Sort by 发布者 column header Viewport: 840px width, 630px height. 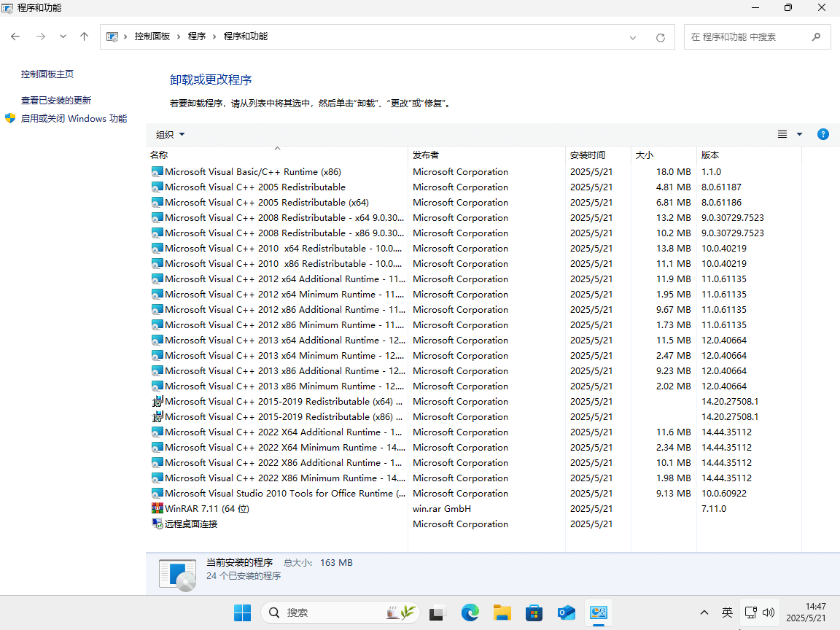[486, 155]
